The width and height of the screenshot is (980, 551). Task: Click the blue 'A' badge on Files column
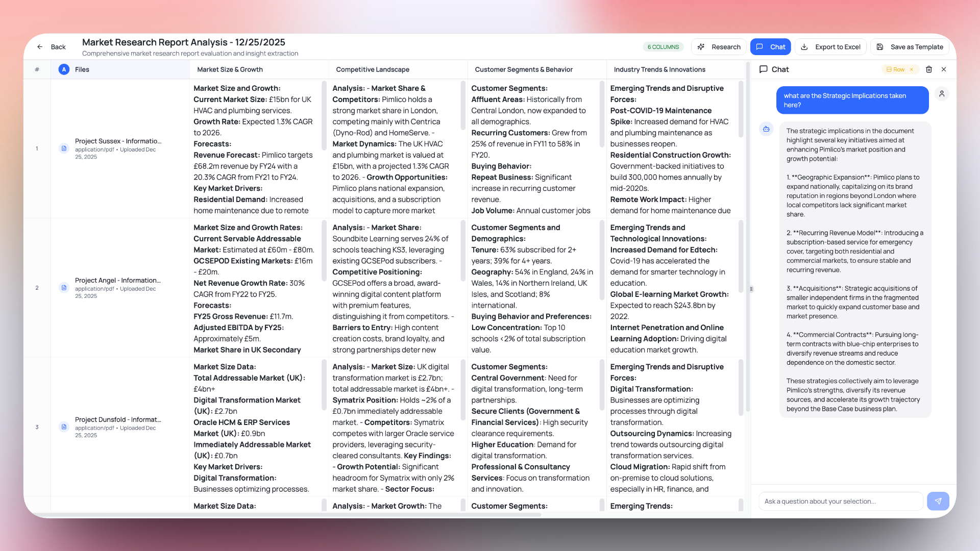click(x=64, y=69)
